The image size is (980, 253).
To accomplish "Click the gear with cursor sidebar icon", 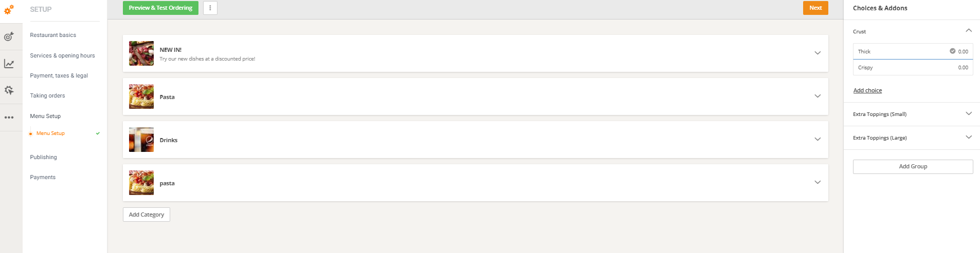I will pos(9,90).
